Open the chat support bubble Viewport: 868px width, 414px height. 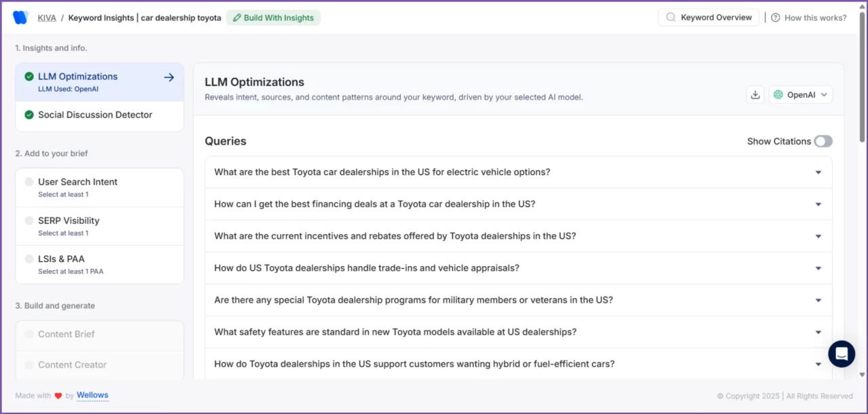tap(842, 354)
